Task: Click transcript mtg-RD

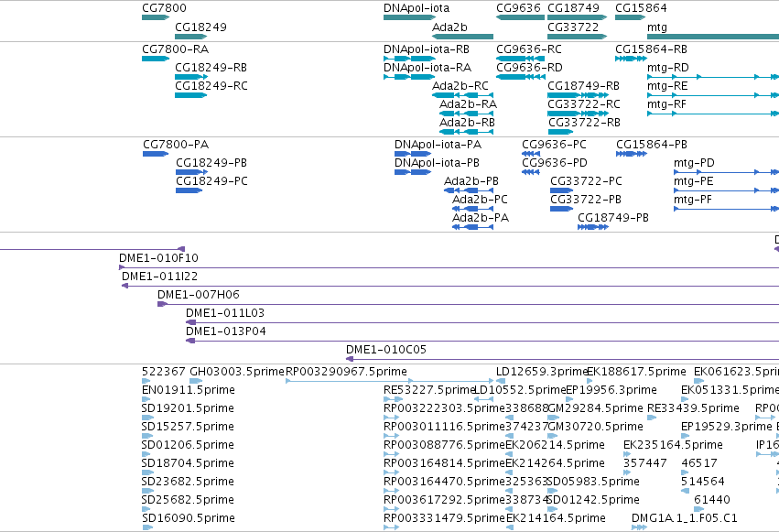Action: coord(667,68)
